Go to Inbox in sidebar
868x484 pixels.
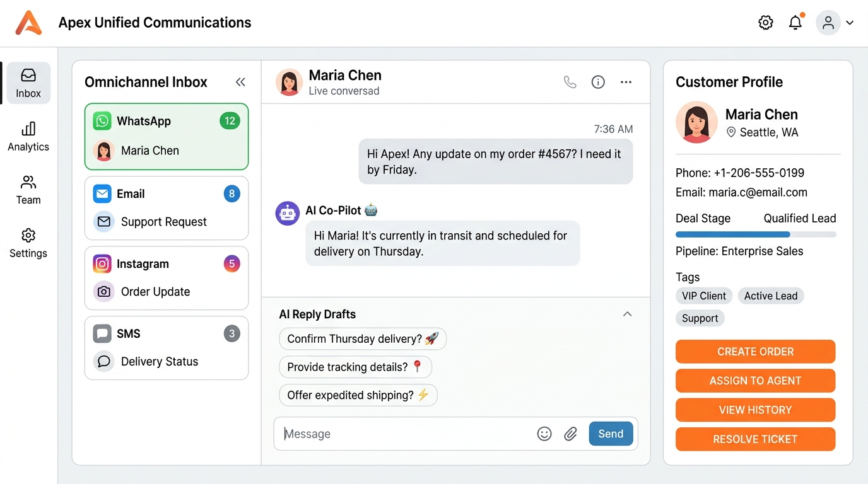28,83
